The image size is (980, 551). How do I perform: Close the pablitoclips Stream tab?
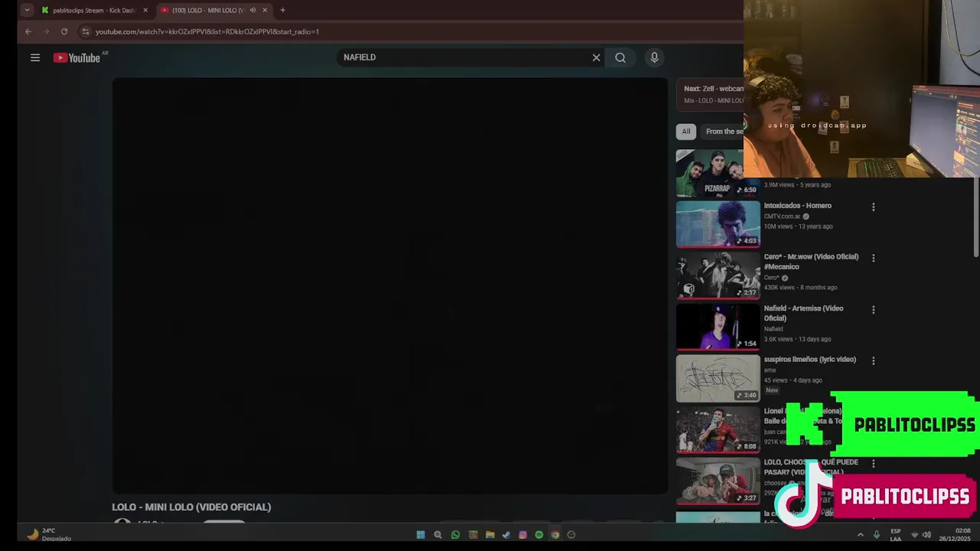pos(145,10)
